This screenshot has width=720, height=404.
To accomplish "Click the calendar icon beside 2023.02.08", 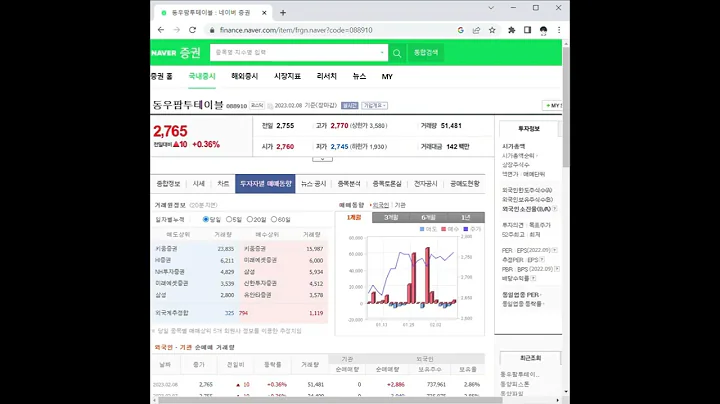I will coord(270,106).
